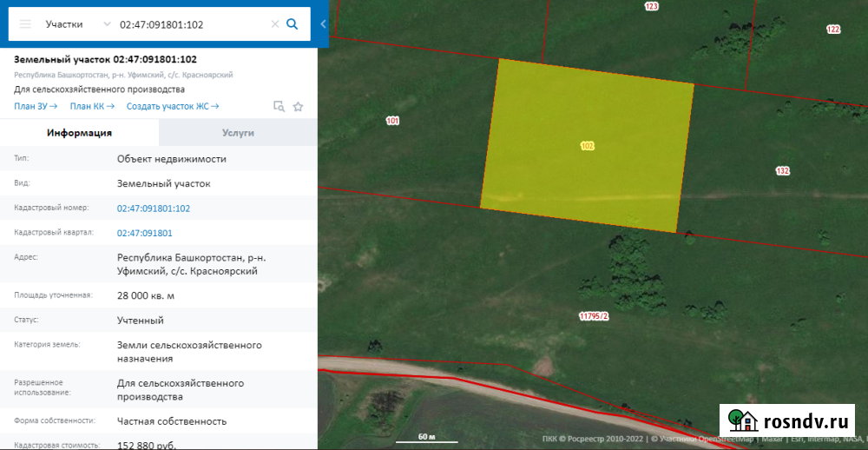The width and height of the screenshot is (868, 450).
Task: Add parcel to favorites with star icon
Action: point(298,107)
